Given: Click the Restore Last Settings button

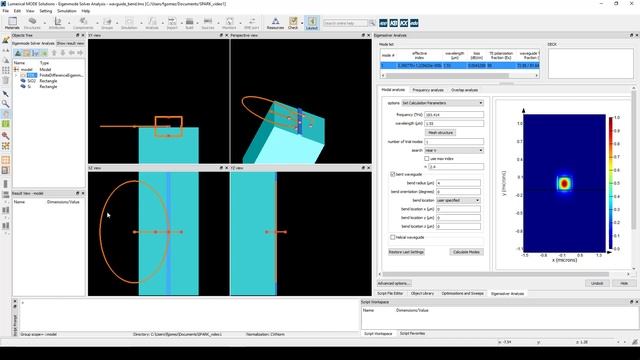Looking at the screenshot, I should [406, 252].
